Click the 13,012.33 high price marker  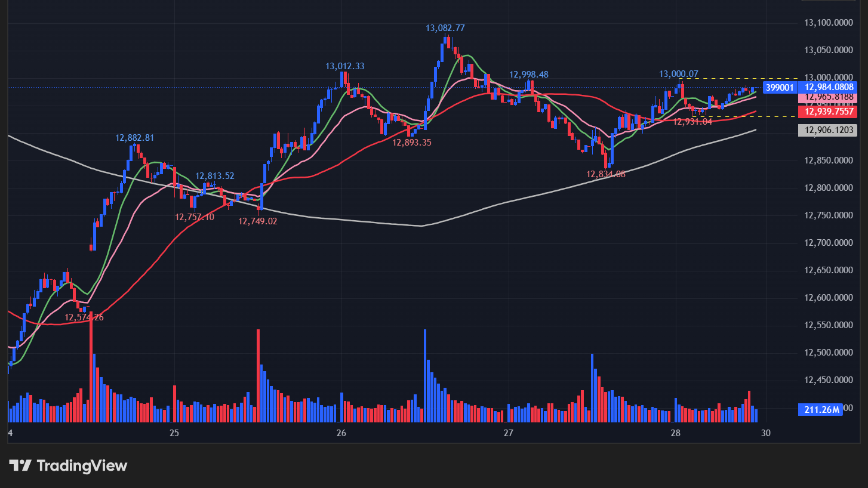coord(344,66)
